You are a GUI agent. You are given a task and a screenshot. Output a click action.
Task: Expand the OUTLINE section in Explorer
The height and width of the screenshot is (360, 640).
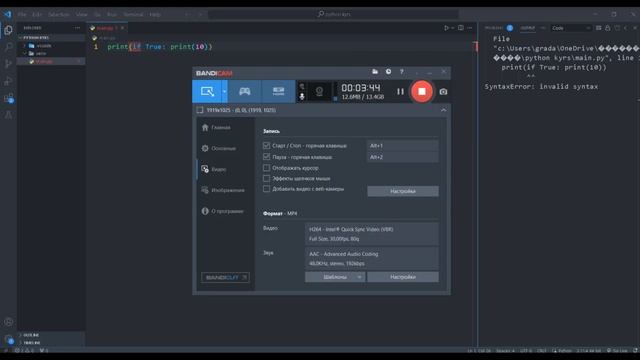click(51, 335)
